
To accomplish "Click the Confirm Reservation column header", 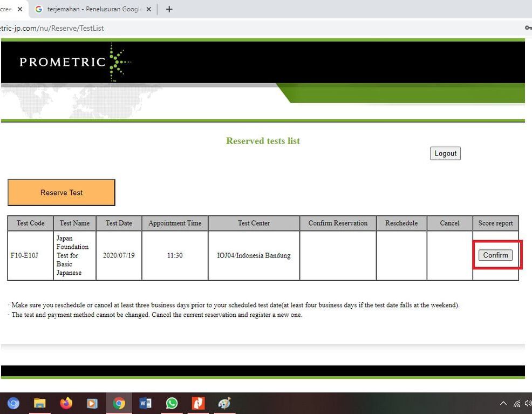I will tap(338, 223).
